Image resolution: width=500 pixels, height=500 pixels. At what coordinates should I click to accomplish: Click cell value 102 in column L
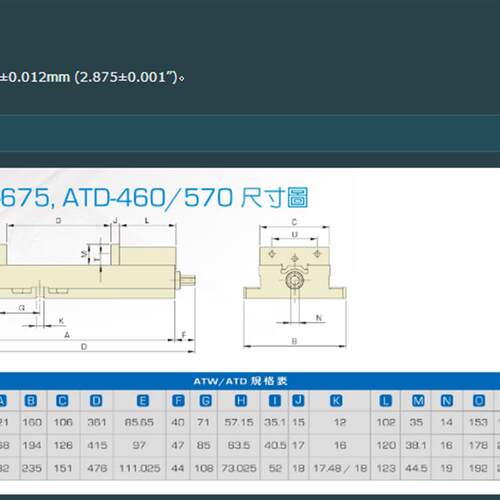[x=386, y=423]
